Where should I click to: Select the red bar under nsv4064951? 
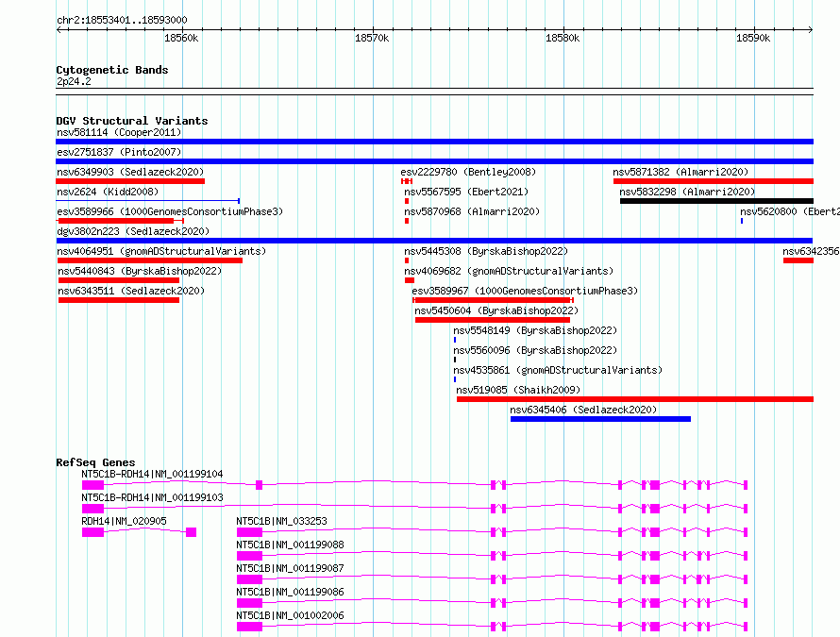150,260
